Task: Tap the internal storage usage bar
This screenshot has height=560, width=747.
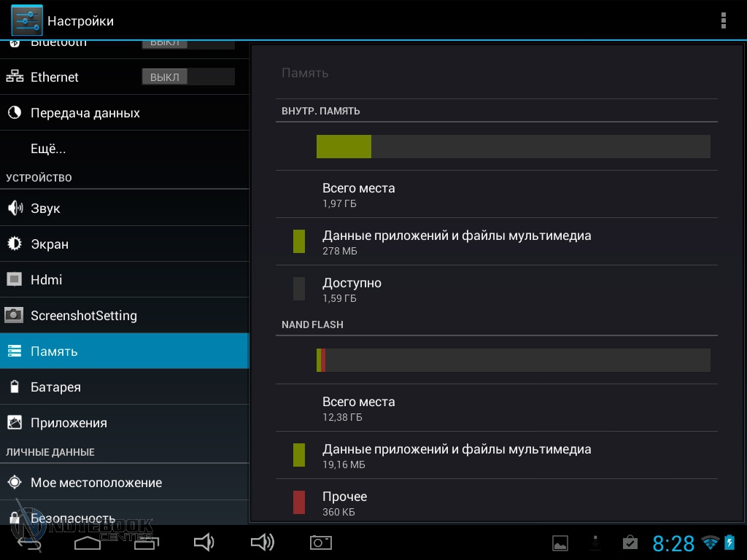Action: (x=513, y=147)
